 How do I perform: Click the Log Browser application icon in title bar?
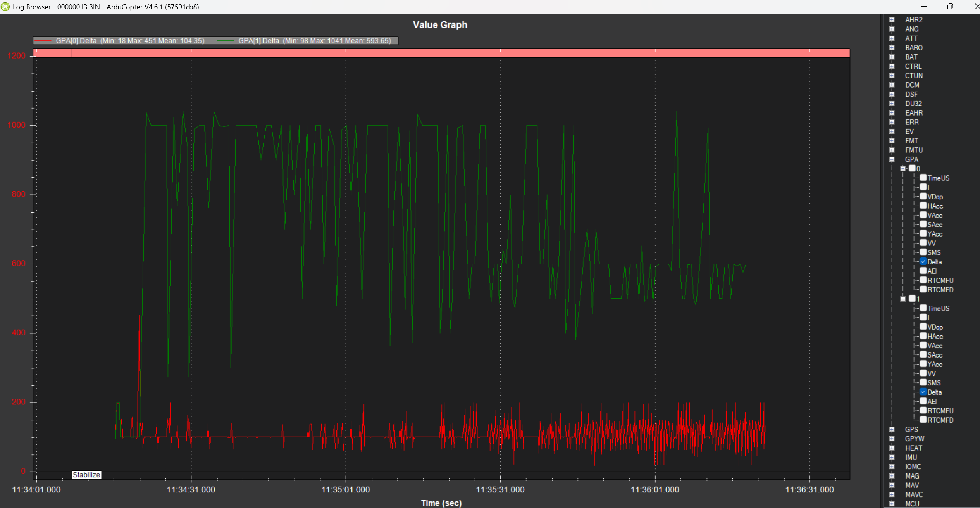pyautogui.click(x=5, y=7)
